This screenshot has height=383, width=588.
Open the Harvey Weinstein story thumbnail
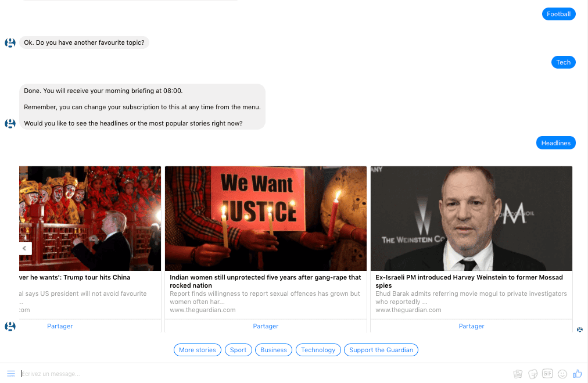pos(471,219)
